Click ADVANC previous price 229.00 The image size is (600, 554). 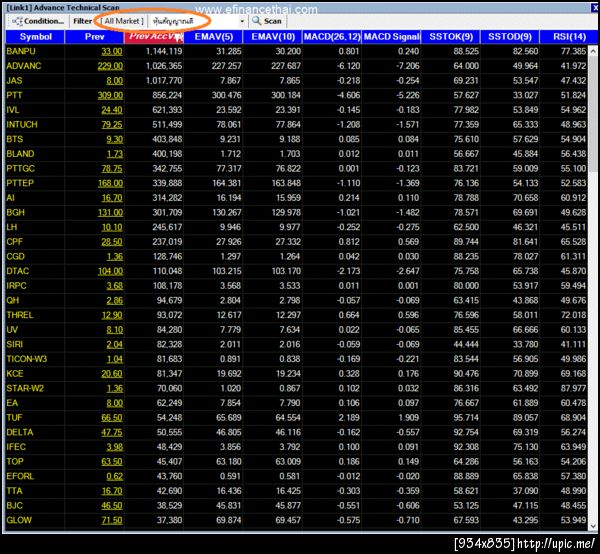pyautogui.click(x=110, y=66)
